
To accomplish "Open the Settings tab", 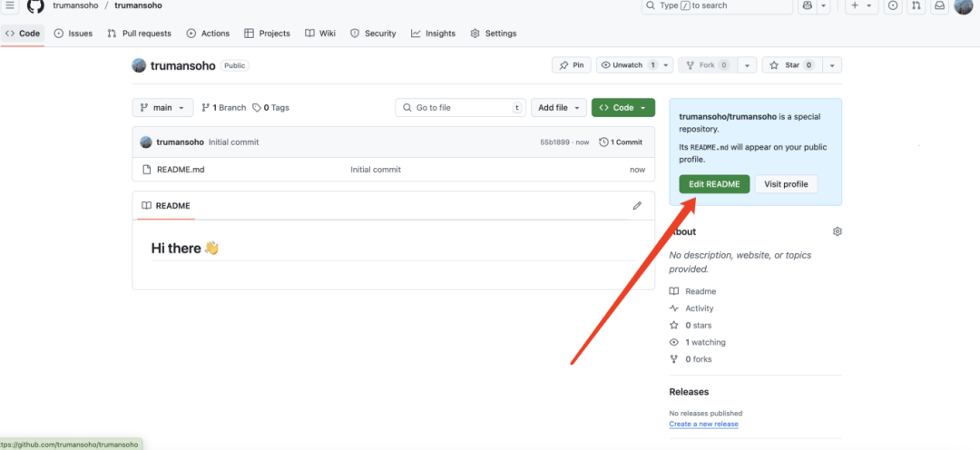I will [493, 34].
